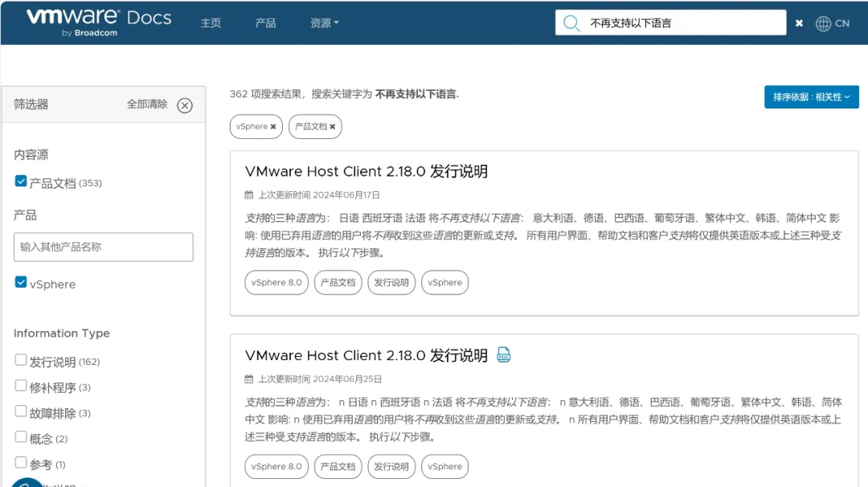Viewport: 868px width, 487px height.
Task: Open 产品 in the top navigation
Action: [265, 23]
